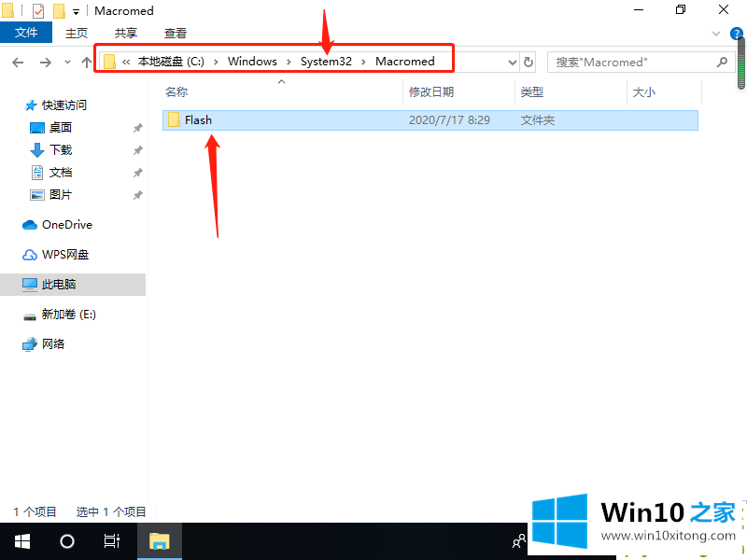Viewport: 747px width, 560px height.
Task: Jump to System32 in address path
Action: (x=326, y=62)
